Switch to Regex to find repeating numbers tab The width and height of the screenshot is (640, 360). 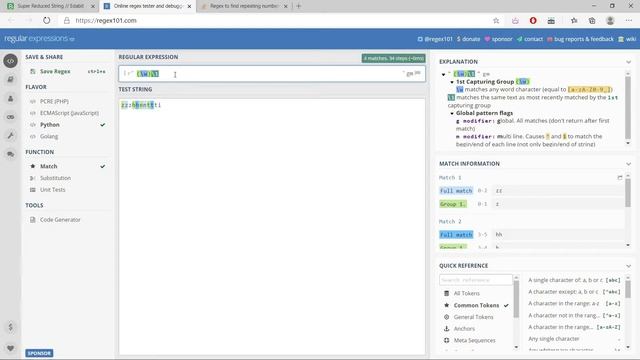point(244,6)
